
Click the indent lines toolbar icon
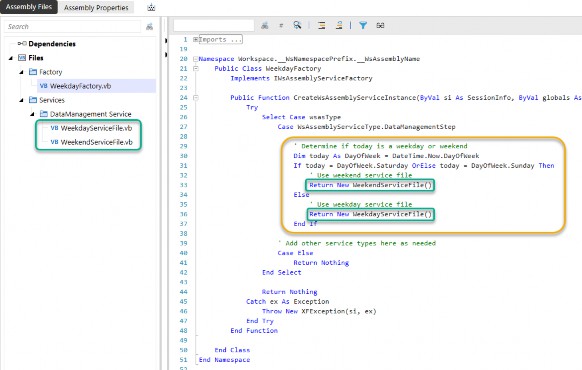[x=322, y=25]
